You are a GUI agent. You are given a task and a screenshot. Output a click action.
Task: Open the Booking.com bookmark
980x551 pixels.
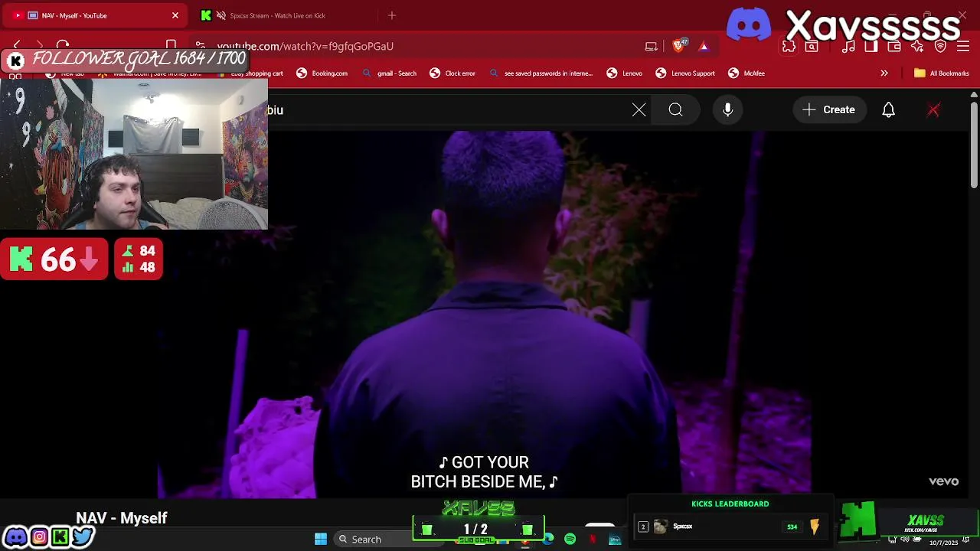point(322,73)
